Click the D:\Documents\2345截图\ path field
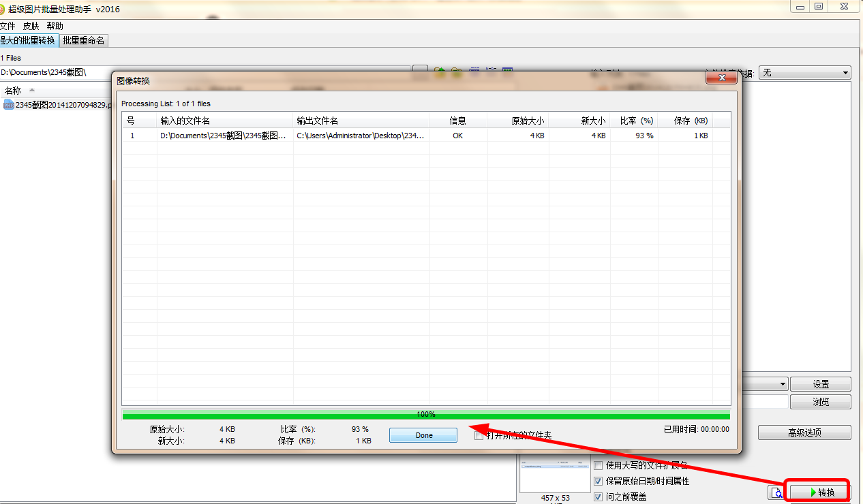Screen dimensions: 863x504 click(x=205, y=72)
